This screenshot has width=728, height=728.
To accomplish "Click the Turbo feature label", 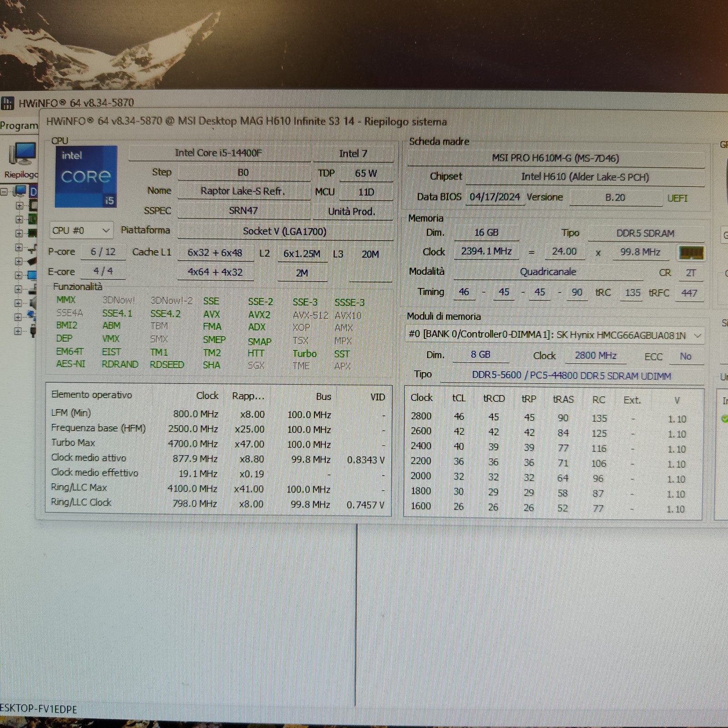I will [x=304, y=354].
